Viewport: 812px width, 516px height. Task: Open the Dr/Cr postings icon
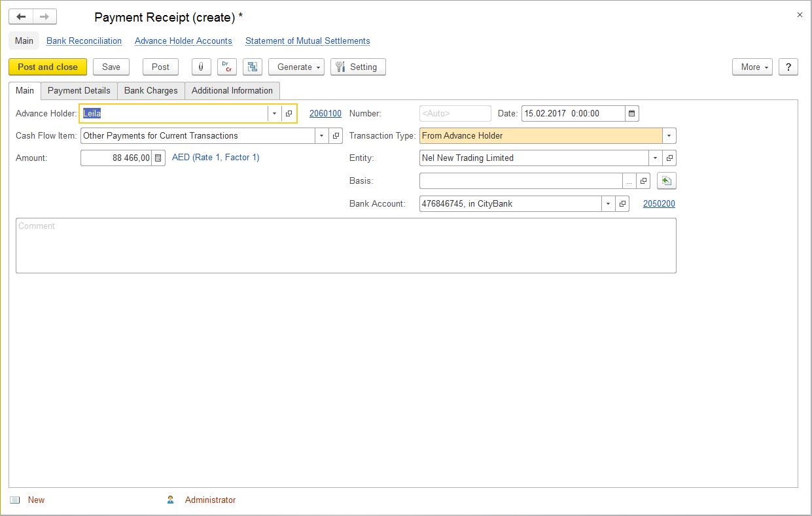pyautogui.click(x=227, y=67)
